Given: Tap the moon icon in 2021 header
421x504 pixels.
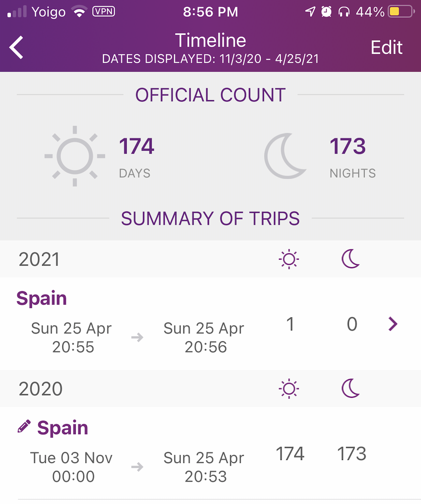Looking at the screenshot, I should [351, 259].
